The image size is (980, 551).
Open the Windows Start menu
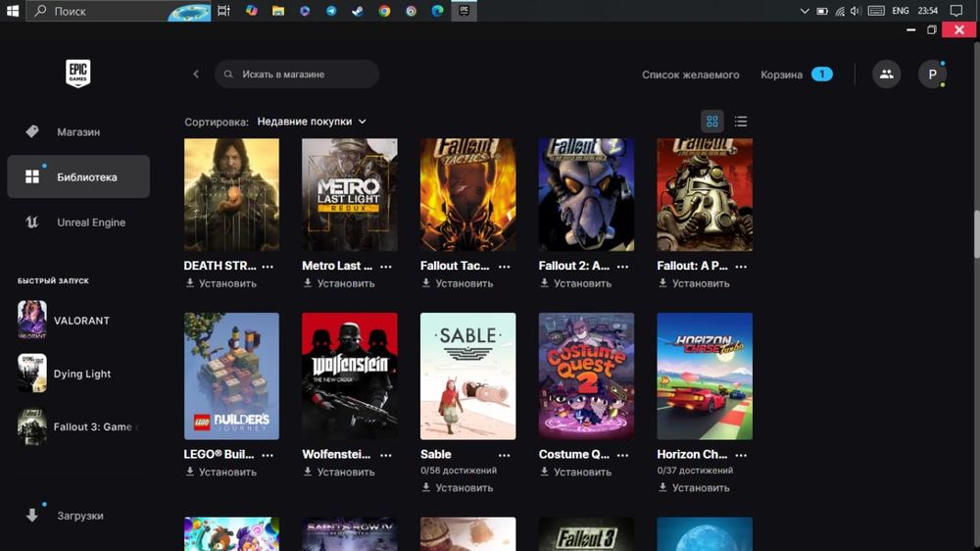(13, 11)
